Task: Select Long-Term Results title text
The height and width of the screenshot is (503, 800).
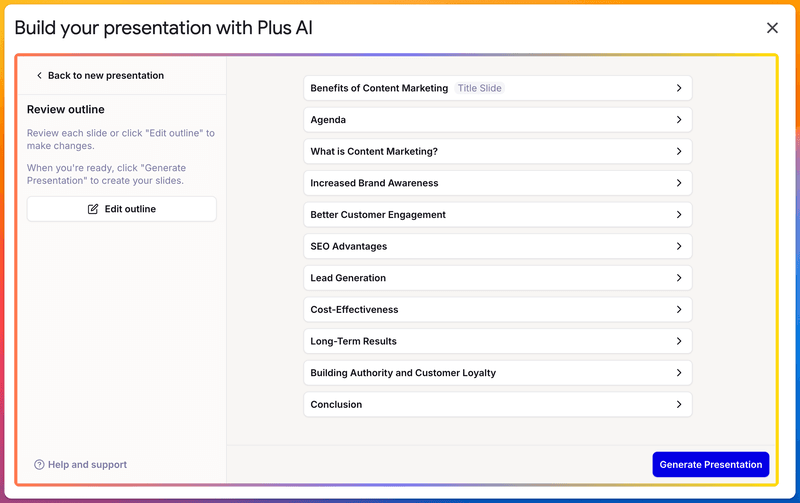Action: click(353, 341)
